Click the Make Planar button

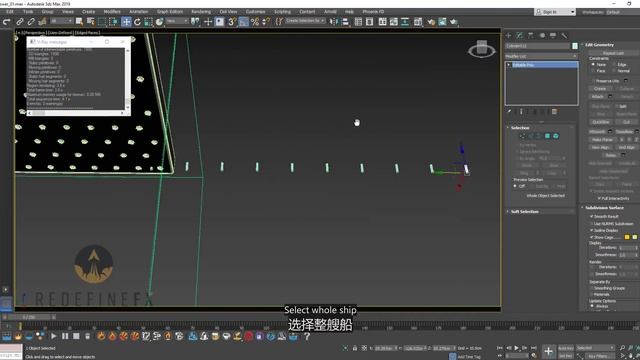tap(602, 140)
